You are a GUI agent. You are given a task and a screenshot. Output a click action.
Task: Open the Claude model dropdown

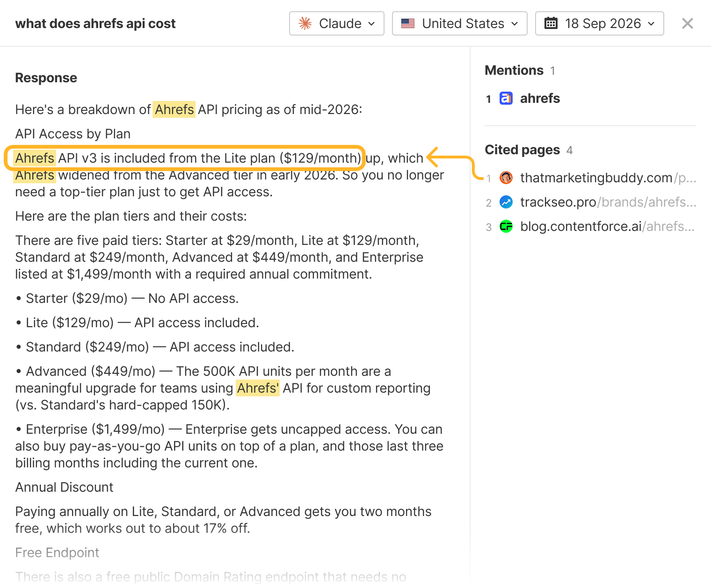[x=337, y=23]
